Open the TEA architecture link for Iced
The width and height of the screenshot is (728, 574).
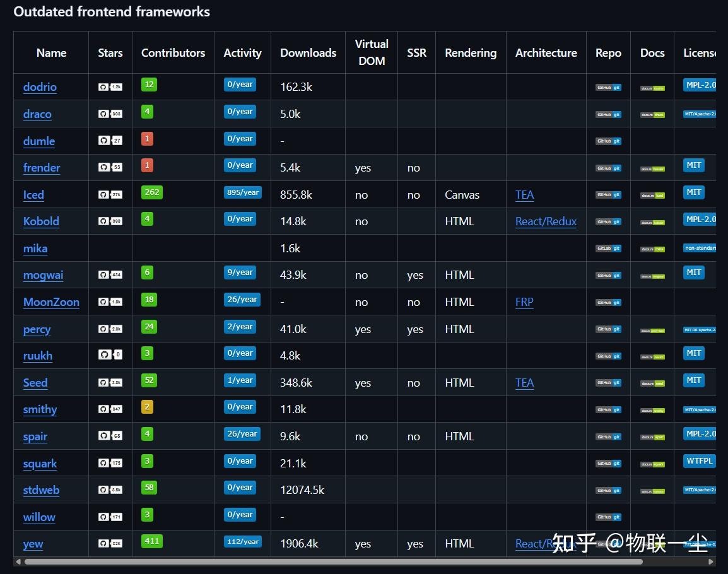click(x=525, y=194)
